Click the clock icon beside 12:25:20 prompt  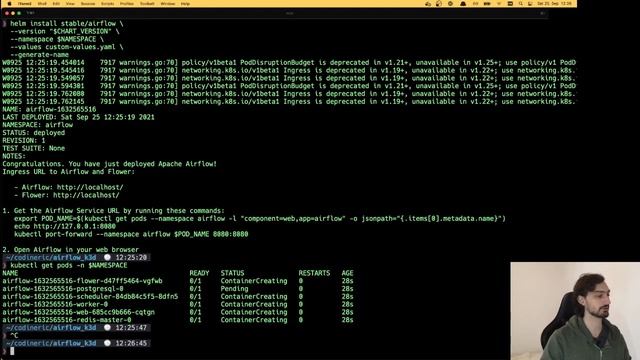(x=107, y=257)
